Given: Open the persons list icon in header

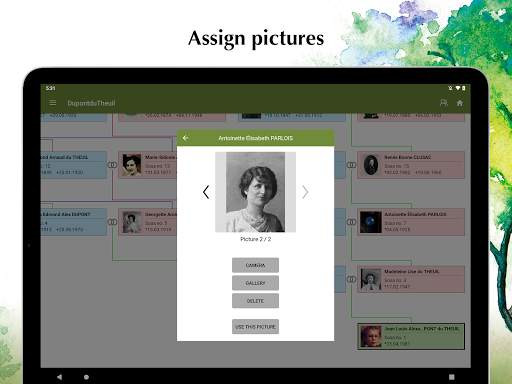Looking at the screenshot, I should (443, 103).
